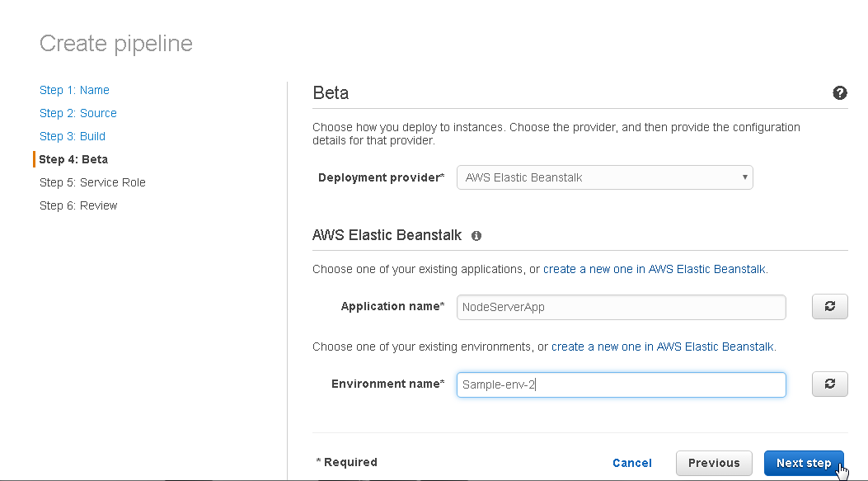Click the Create pipeline page title

point(116,43)
